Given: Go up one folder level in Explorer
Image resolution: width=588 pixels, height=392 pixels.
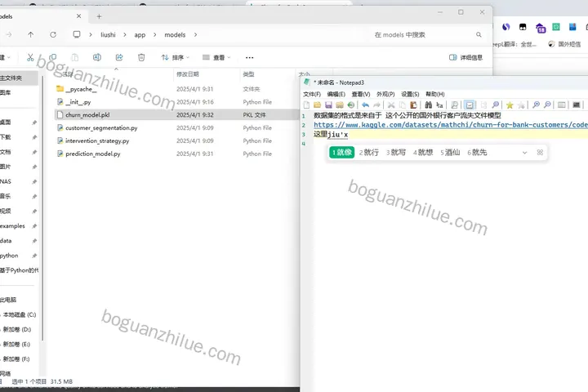Looking at the screenshot, I should 31,34.
